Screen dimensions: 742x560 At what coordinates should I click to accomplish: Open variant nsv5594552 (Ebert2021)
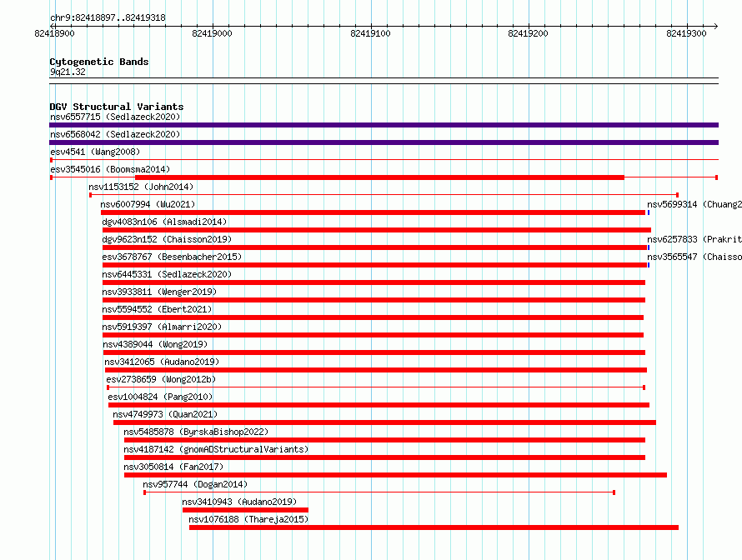[157, 309]
